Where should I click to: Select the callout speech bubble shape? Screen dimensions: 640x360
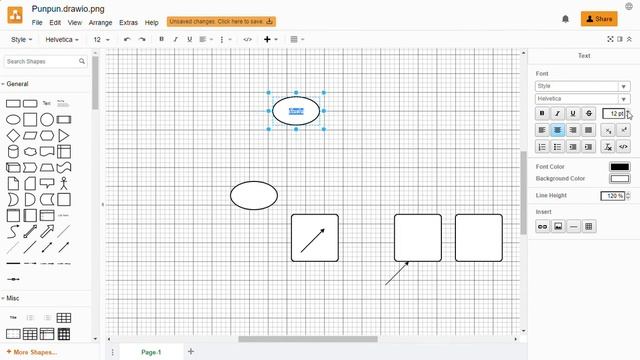point(47,183)
